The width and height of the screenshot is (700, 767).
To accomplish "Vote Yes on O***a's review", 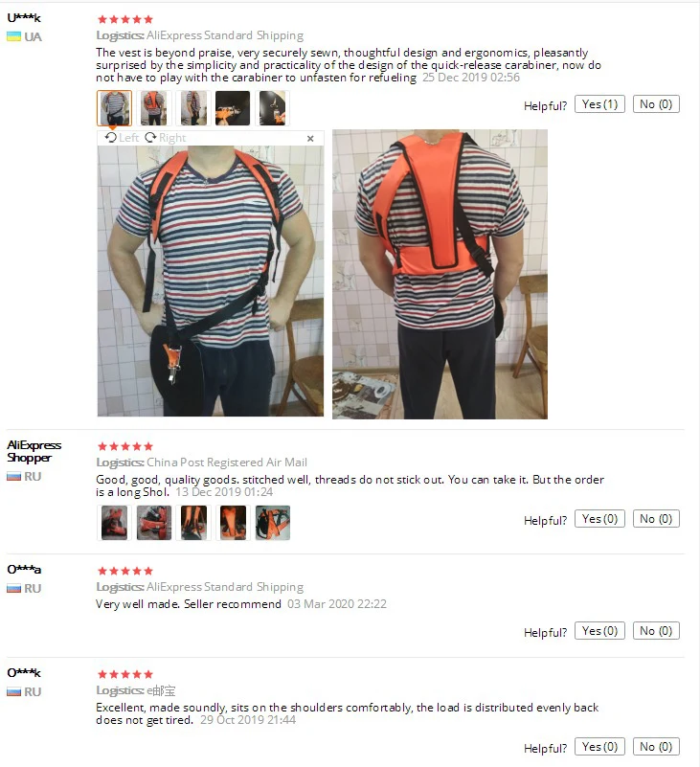I will (599, 631).
